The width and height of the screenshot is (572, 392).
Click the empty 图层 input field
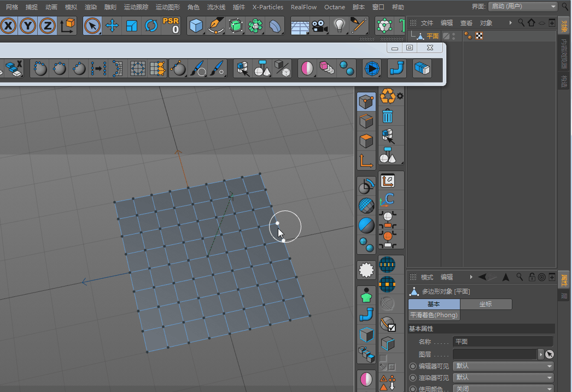point(495,354)
